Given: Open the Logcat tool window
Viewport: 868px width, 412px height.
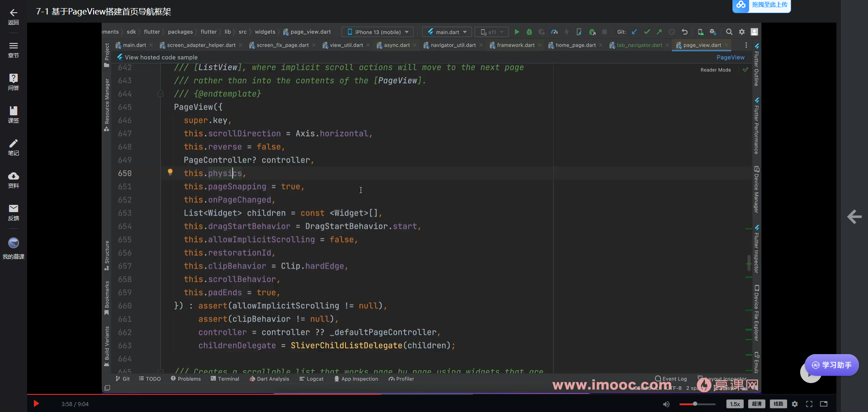Looking at the screenshot, I should point(311,379).
